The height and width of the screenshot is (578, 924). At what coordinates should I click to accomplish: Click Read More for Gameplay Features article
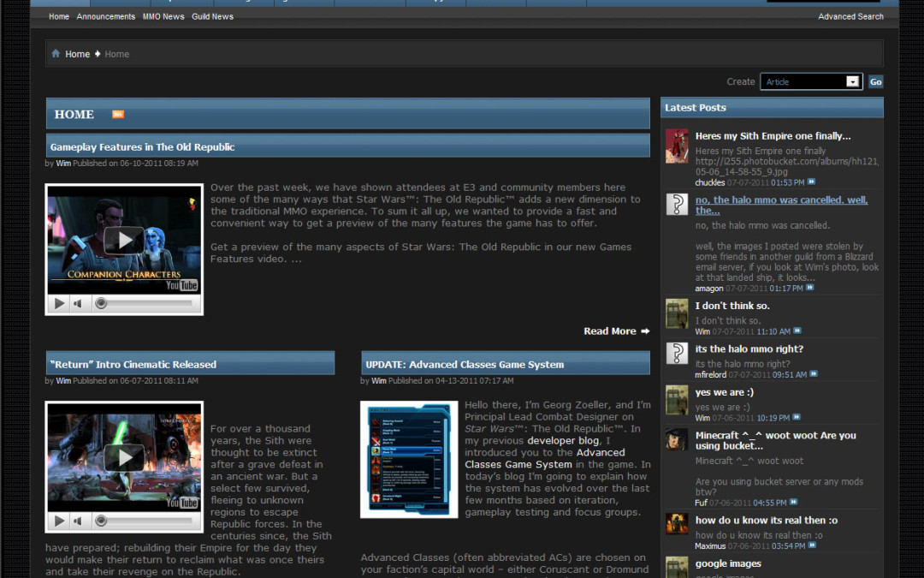tap(616, 331)
